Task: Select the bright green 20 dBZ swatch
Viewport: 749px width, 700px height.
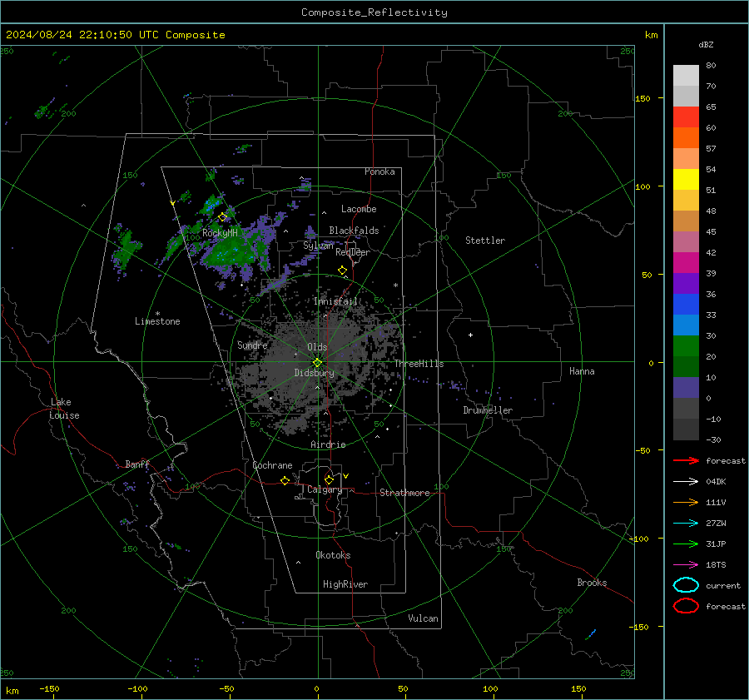Action: (x=686, y=346)
